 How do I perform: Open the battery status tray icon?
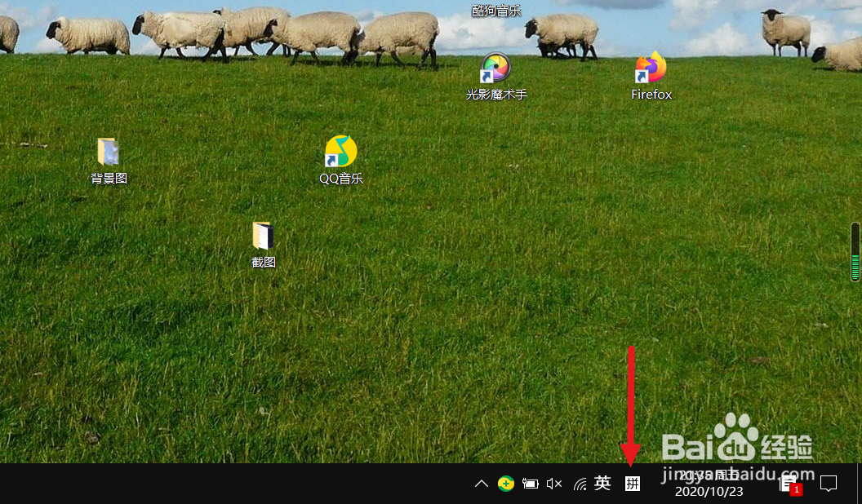click(530, 484)
